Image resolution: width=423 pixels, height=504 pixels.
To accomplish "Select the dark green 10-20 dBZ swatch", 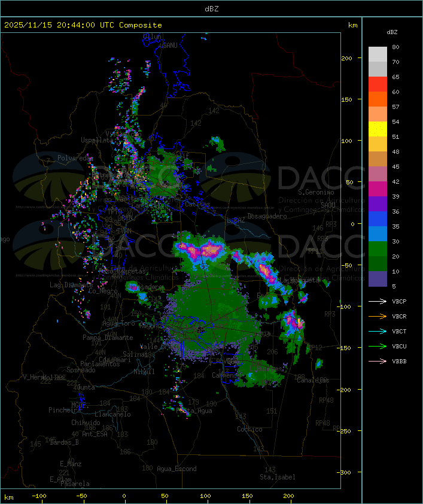I will pos(378,264).
